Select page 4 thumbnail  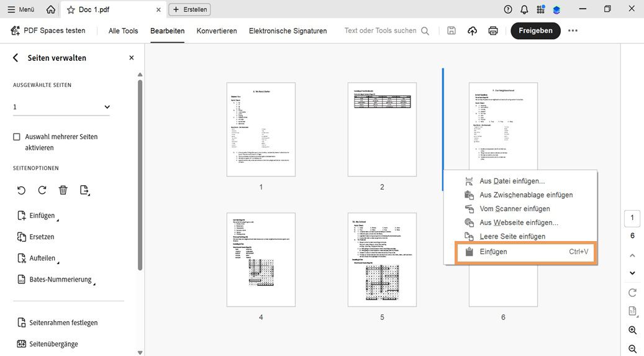coord(261,260)
